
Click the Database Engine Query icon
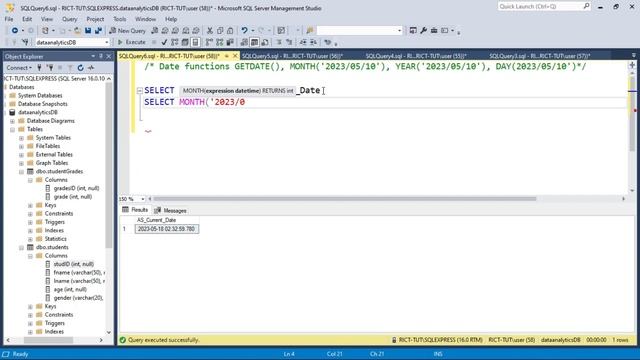point(155,31)
